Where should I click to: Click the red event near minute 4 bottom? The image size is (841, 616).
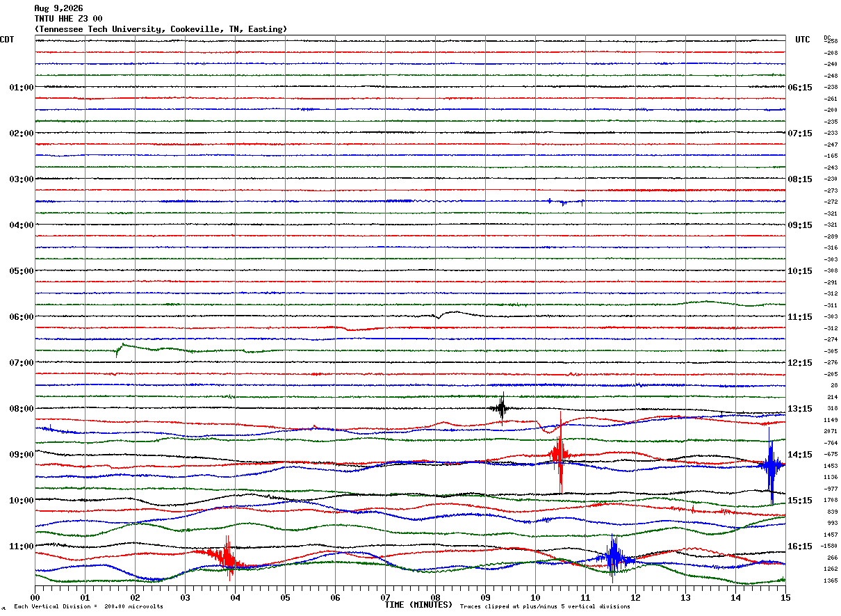coord(226,558)
